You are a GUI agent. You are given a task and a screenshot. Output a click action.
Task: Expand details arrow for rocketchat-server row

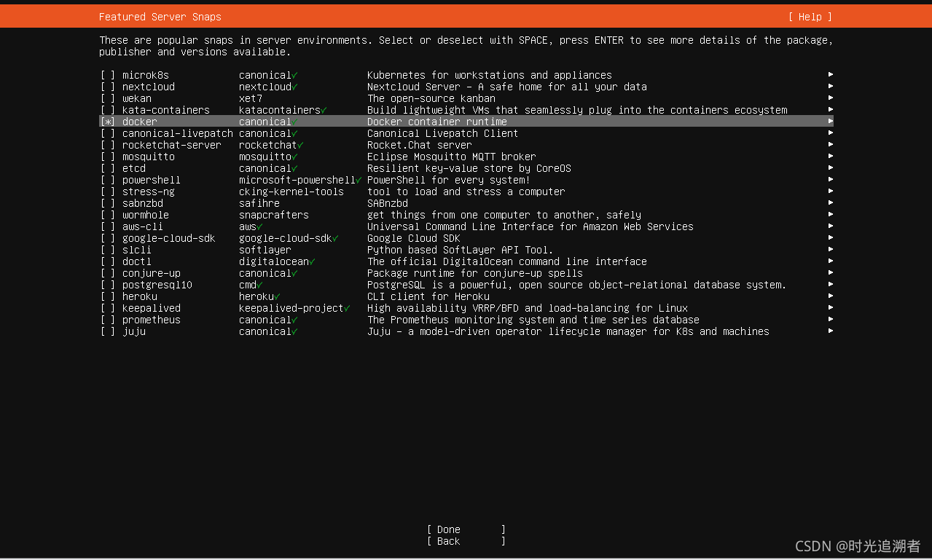(x=831, y=144)
